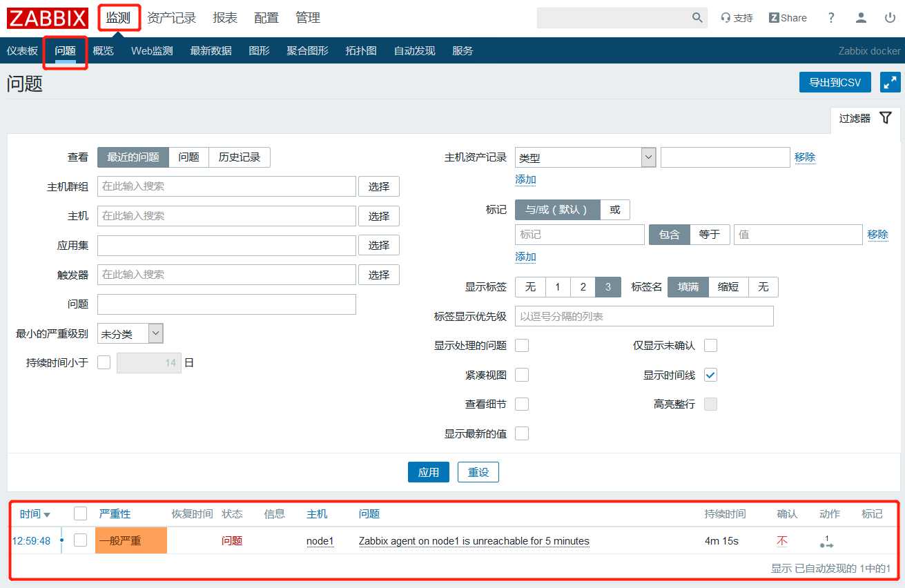Click the 过滤器 funnel filter tab

[865, 119]
